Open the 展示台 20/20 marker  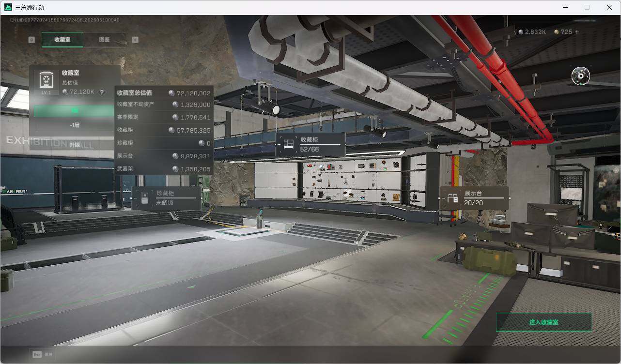click(x=474, y=198)
